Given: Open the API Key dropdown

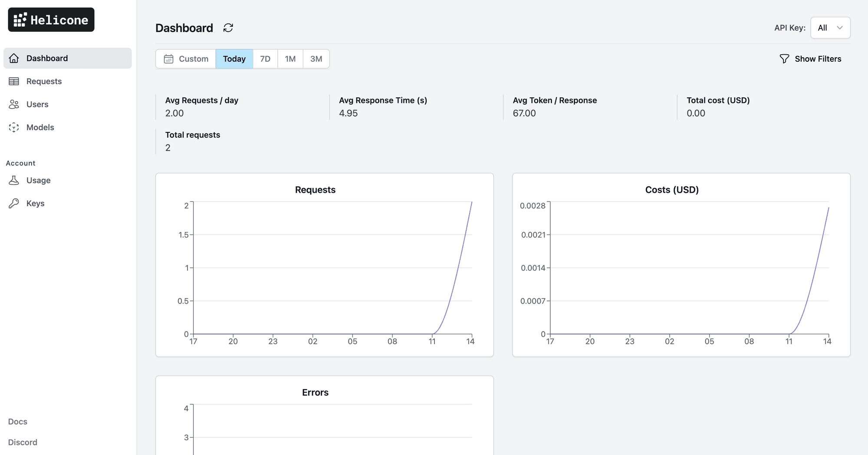Looking at the screenshot, I should click(x=830, y=27).
